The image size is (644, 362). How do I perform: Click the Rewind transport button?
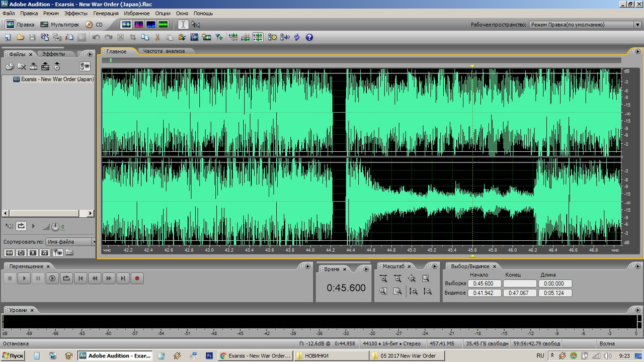pyautogui.click(x=95, y=278)
